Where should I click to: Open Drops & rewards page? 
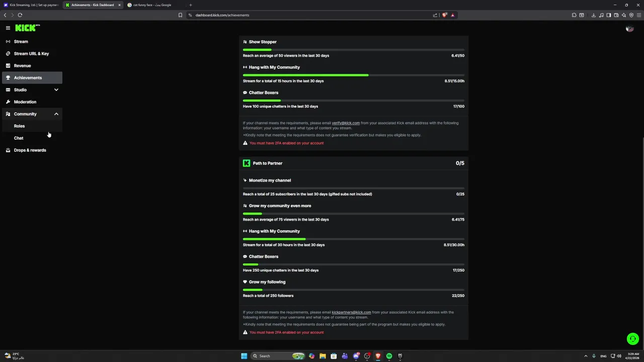pyautogui.click(x=32, y=150)
